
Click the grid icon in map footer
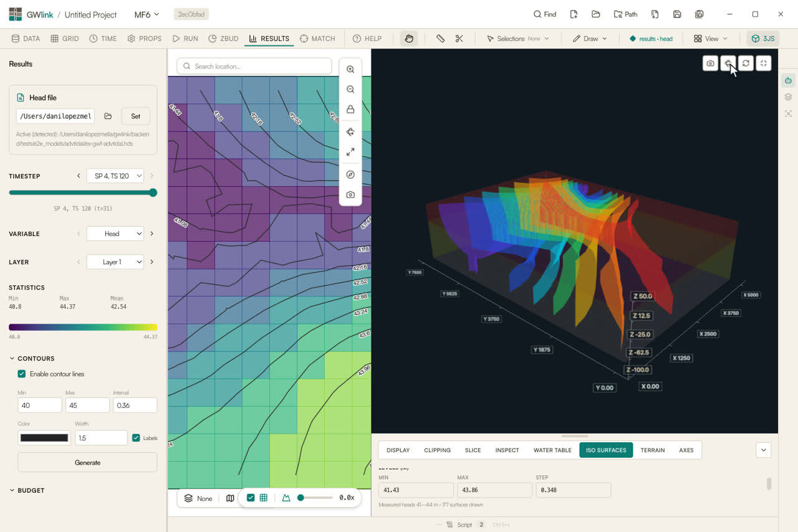[x=264, y=498]
